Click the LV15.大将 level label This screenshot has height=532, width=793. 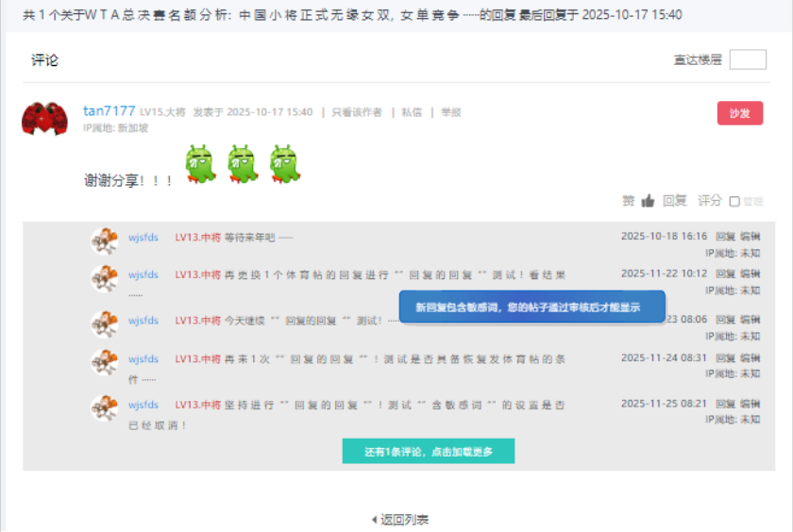coord(162,112)
